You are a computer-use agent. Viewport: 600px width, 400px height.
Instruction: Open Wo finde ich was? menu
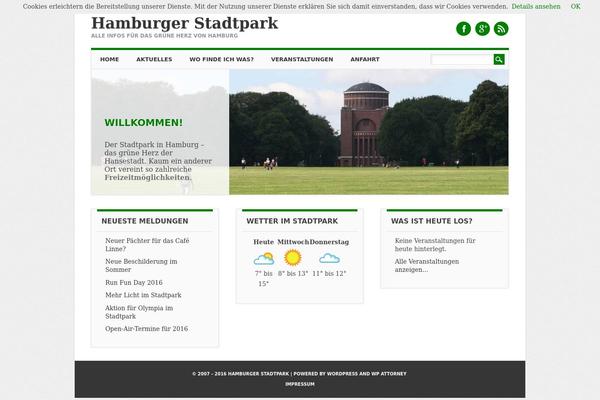222,59
